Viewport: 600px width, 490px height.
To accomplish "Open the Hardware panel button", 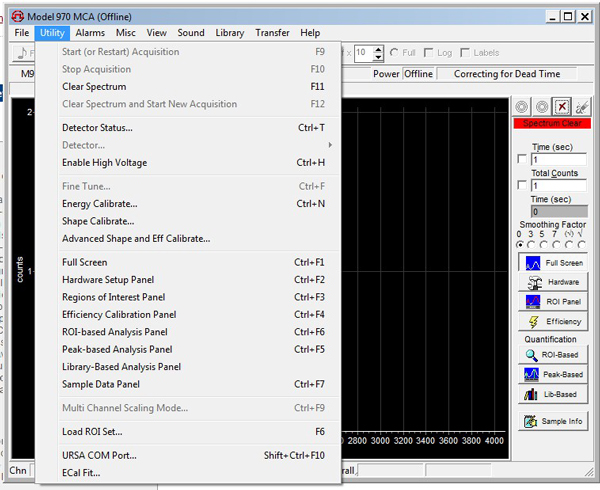I will pos(553,282).
